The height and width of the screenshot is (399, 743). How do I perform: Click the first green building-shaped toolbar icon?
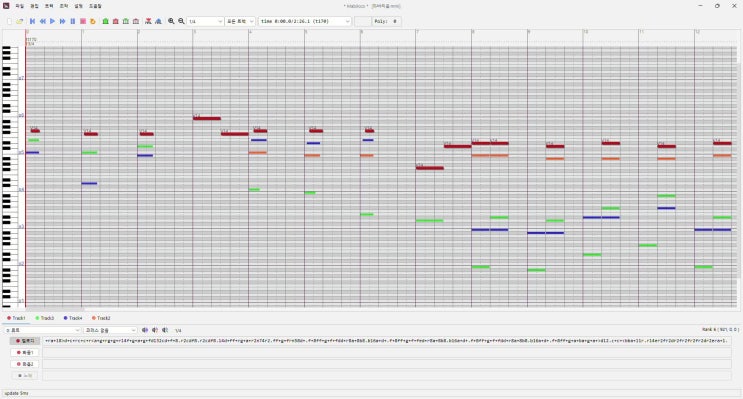[106, 21]
